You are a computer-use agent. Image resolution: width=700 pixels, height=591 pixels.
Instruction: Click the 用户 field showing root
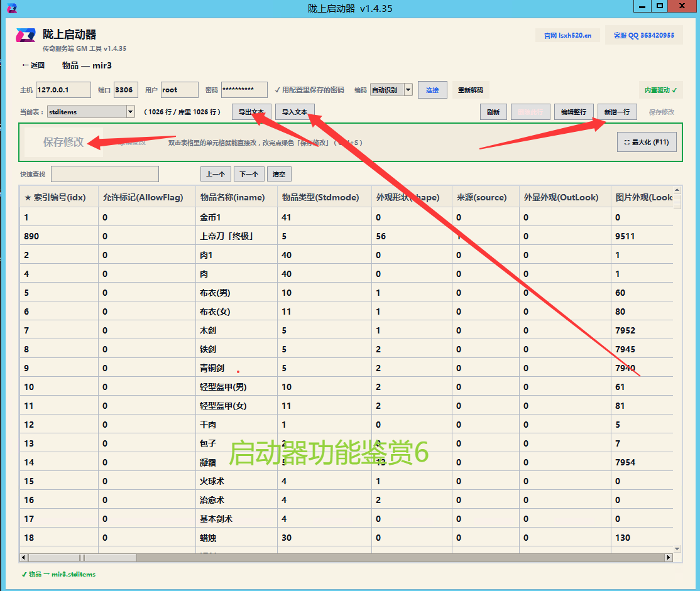[180, 90]
